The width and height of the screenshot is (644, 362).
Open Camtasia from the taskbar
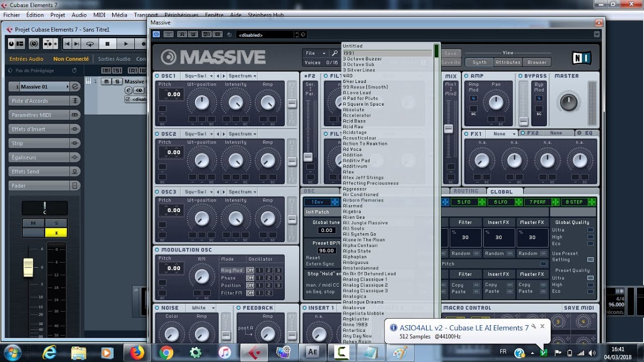coord(342,352)
